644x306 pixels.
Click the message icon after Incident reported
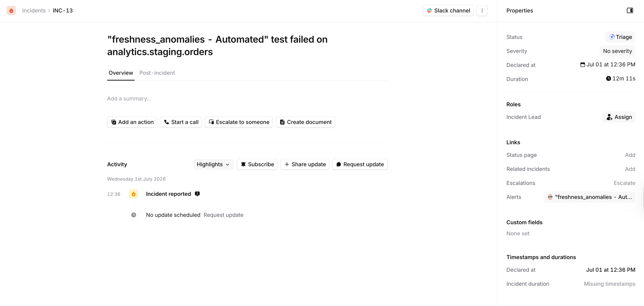click(197, 194)
